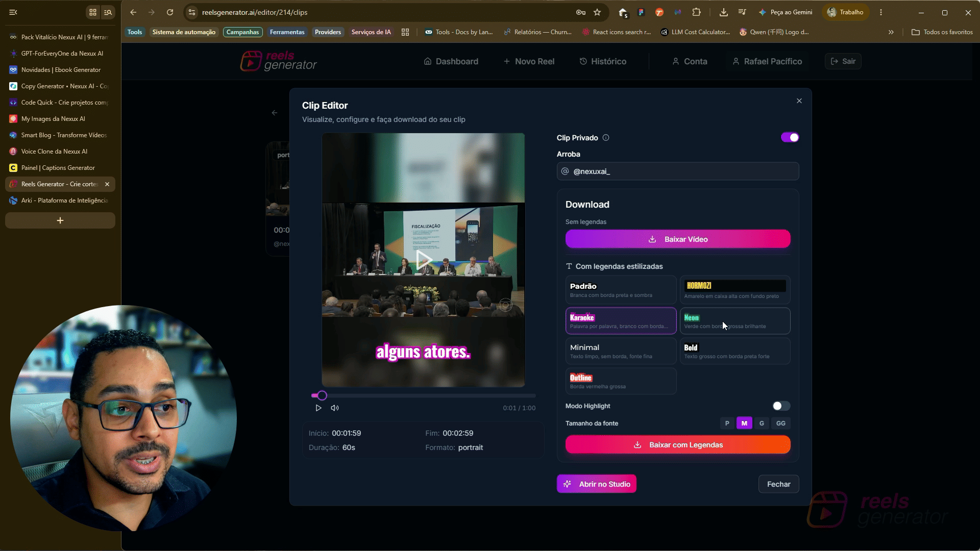Select font size P

(x=727, y=423)
